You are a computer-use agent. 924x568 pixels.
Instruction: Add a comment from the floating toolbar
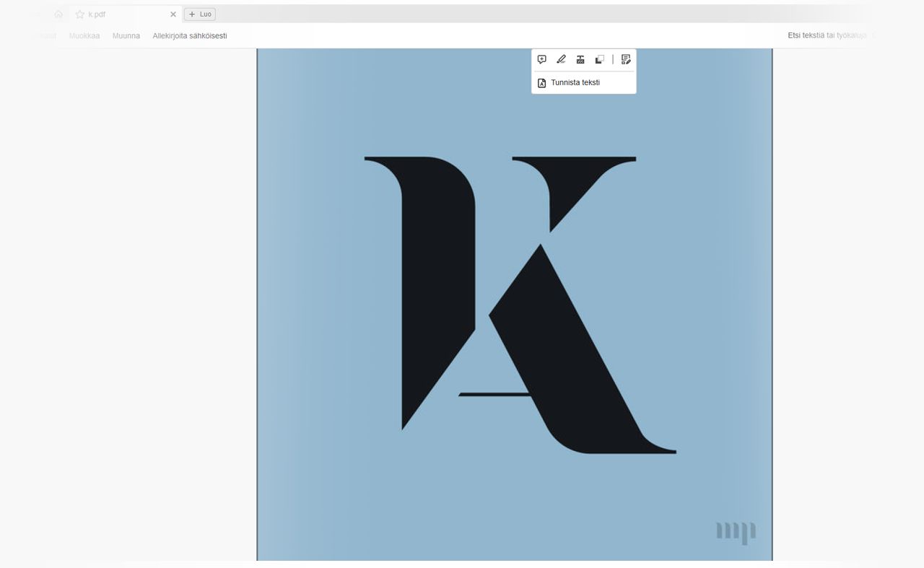(542, 60)
